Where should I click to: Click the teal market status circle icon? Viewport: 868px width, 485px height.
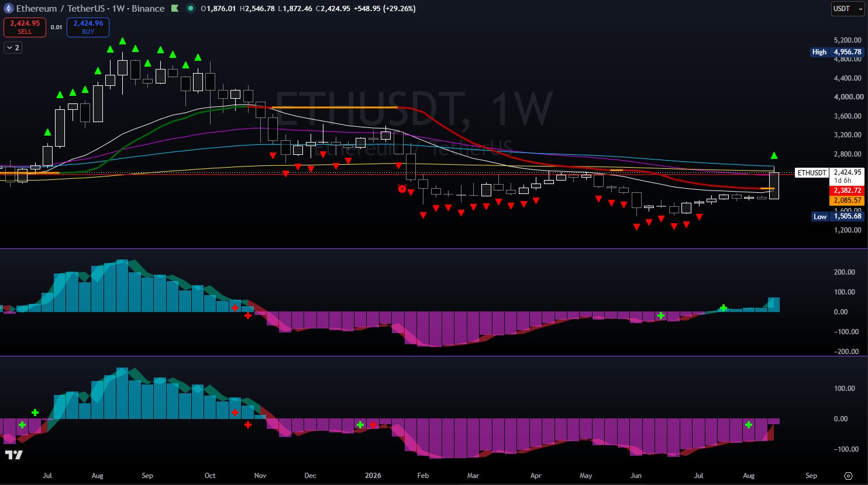tap(191, 9)
